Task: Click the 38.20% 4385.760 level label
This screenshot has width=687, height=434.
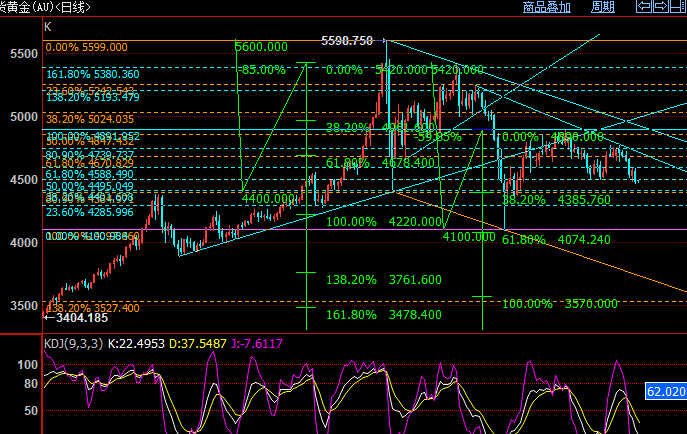Action: 556,200
